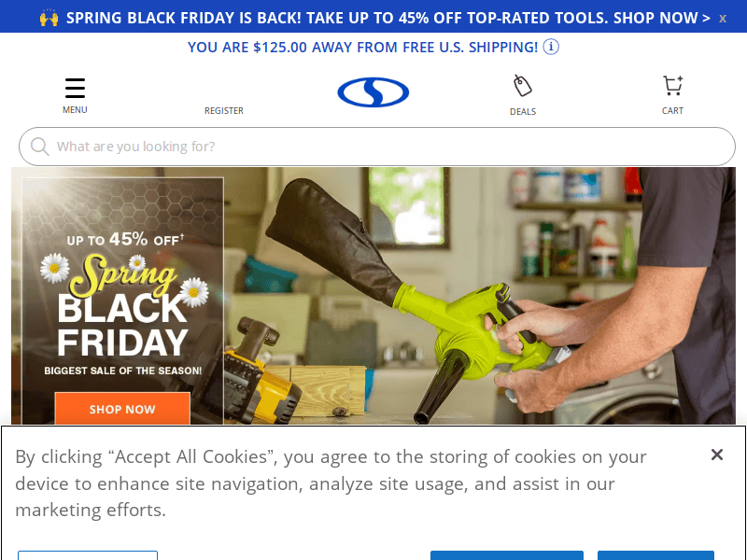Image resolution: width=747 pixels, height=560 pixels.
Task: Click the 'Biggest Sale of the Season' text
Action: pyautogui.click(x=123, y=371)
